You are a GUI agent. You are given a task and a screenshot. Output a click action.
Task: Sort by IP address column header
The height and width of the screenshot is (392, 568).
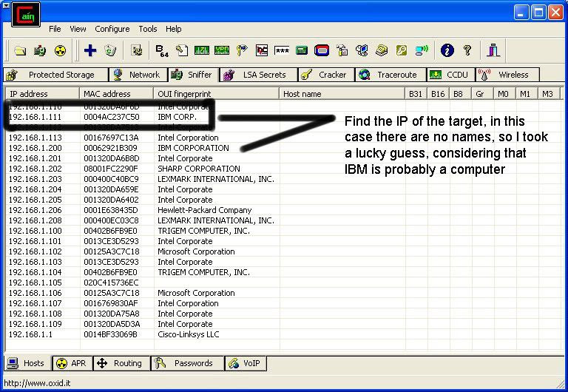point(41,94)
